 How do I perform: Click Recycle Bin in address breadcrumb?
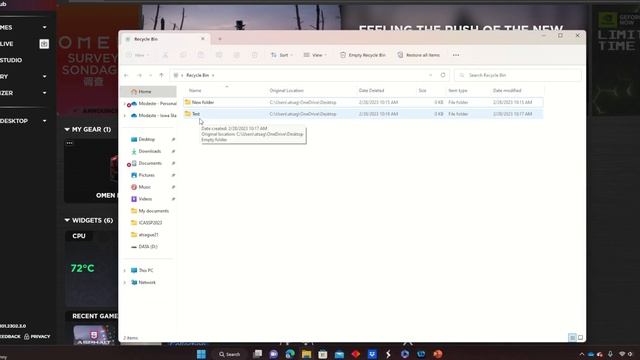[198, 75]
